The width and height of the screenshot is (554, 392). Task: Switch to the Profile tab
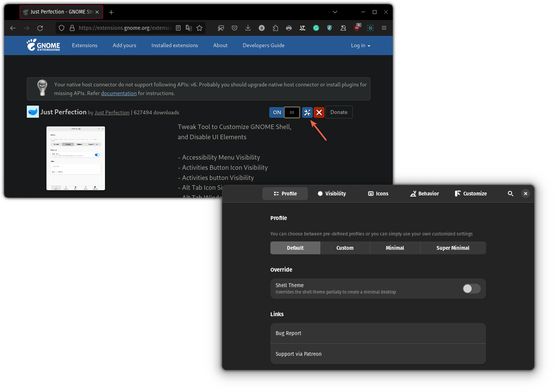(285, 194)
